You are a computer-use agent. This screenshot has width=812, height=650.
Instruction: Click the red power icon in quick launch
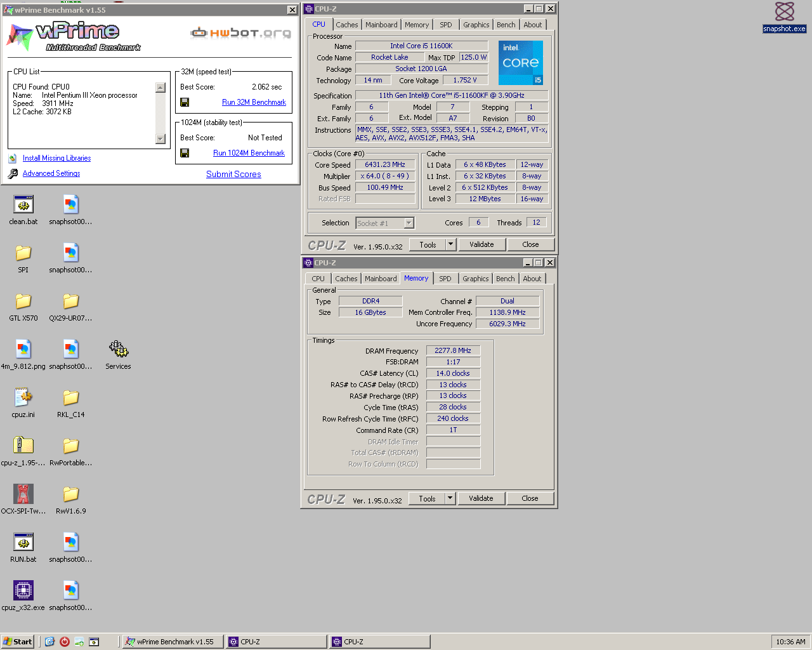(64, 642)
